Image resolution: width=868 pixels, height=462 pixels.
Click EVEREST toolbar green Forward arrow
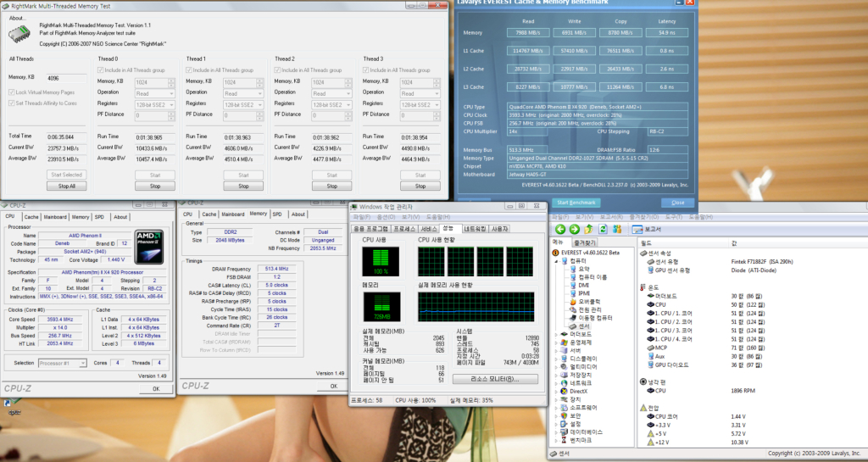[x=574, y=229]
